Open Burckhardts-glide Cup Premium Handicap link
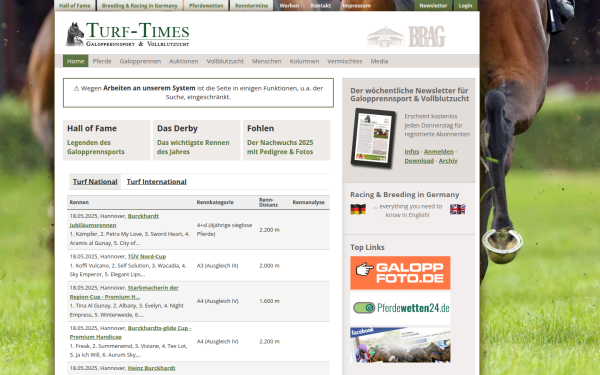The image size is (600, 375). click(x=130, y=333)
